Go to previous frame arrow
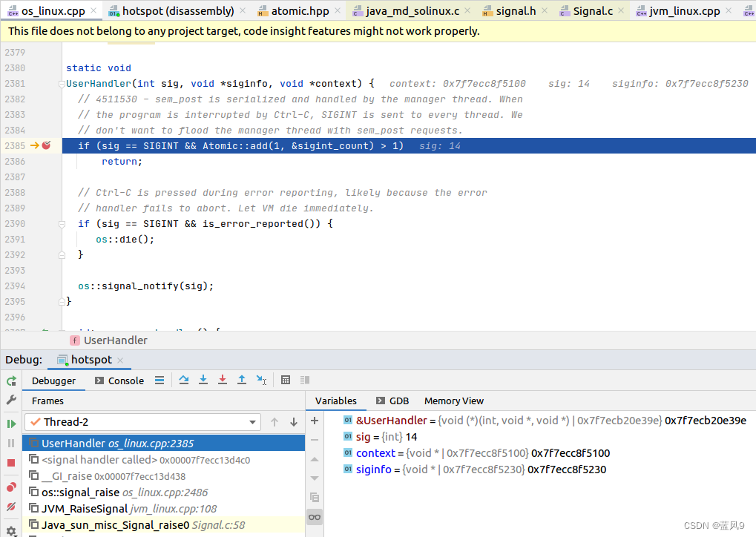 [275, 422]
